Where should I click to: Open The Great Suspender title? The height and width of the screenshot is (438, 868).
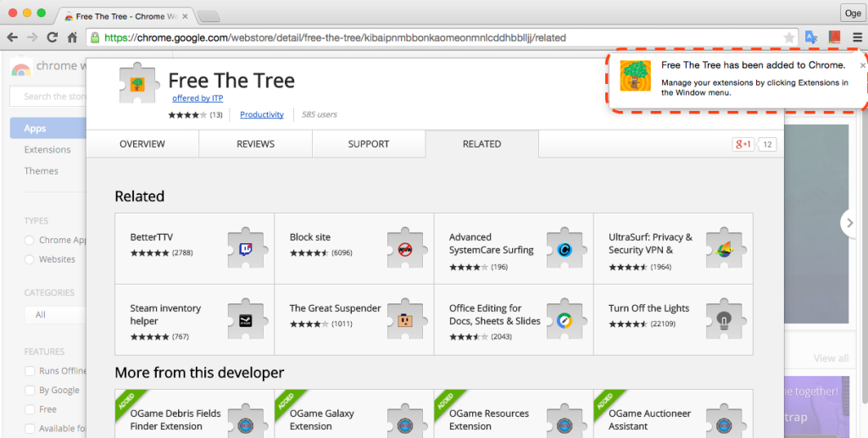pyautogui.click(x=335, y=308)
